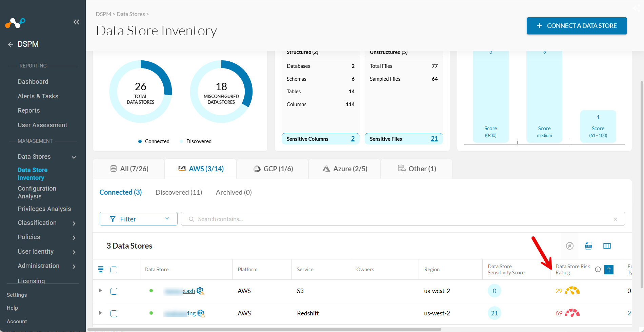Click the compass explore icon
Image resolution: width=644 pixels, height=332 pixels.
click(570, 246)
